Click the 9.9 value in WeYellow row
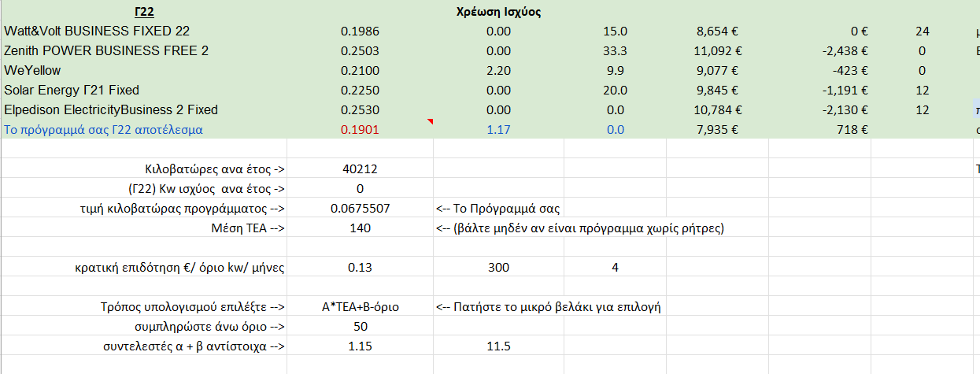The height and width of the screenshot is (374, 980). point(615,71)
